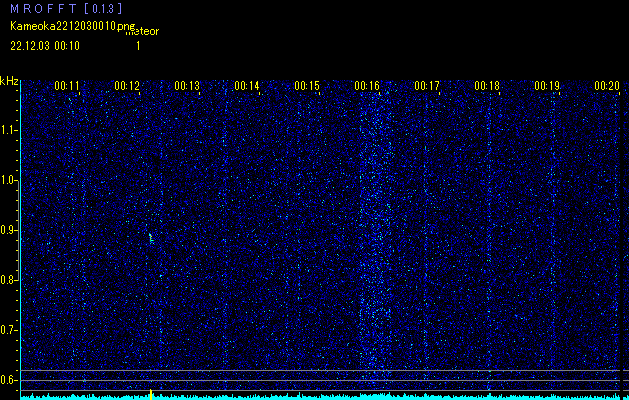Click the 0.6 kHz frequency label
This screenshot has width=629, height=400.
coord(8,380)
